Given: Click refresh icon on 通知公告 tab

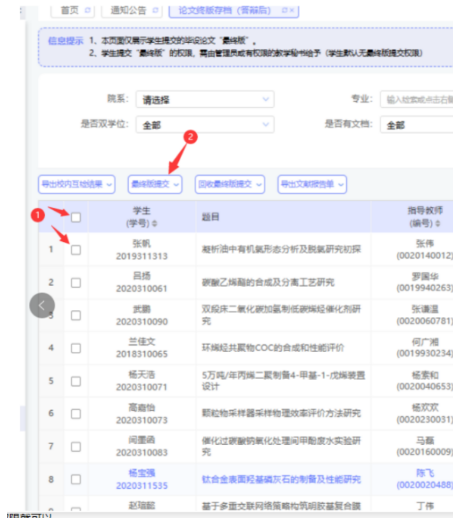Looking at the screenshot, I should click(155, 10).
